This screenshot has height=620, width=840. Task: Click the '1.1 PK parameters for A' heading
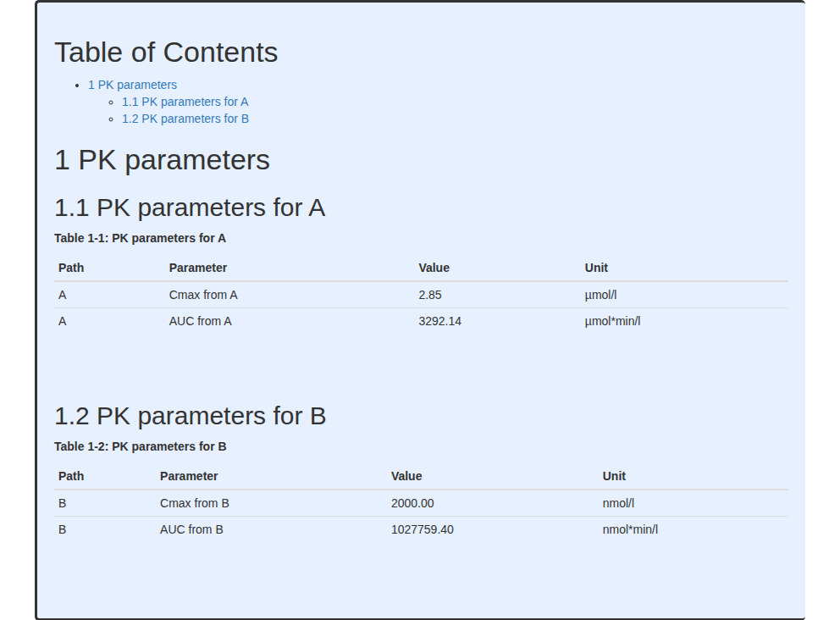(190, 208)
